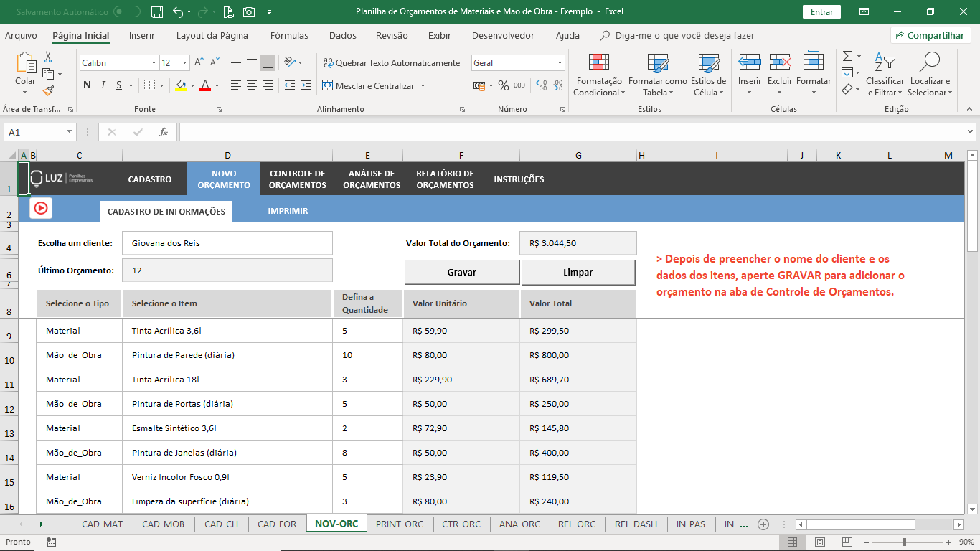Apply bold formatting with N
The image size is (980, 551).
pyautogui.click(x=87, y=85)
